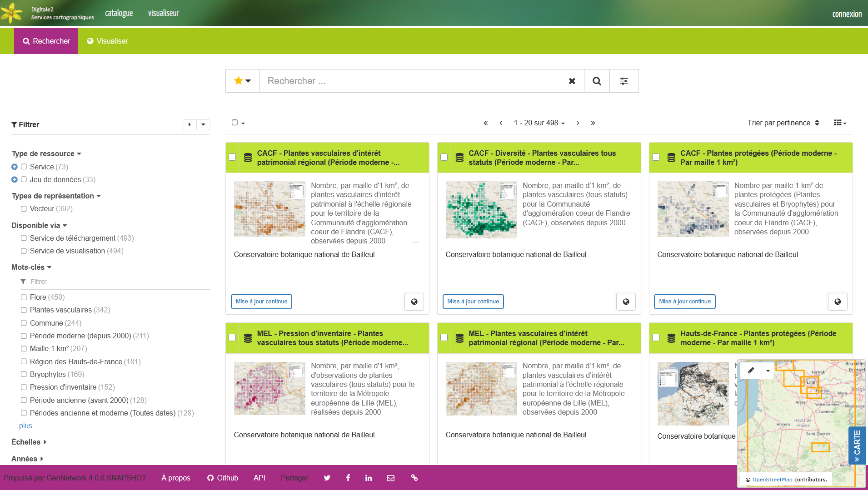This screenshot has width=868, height=490.
Task: Share via Twitter icon in footer
Action: (x=327, y=478)
